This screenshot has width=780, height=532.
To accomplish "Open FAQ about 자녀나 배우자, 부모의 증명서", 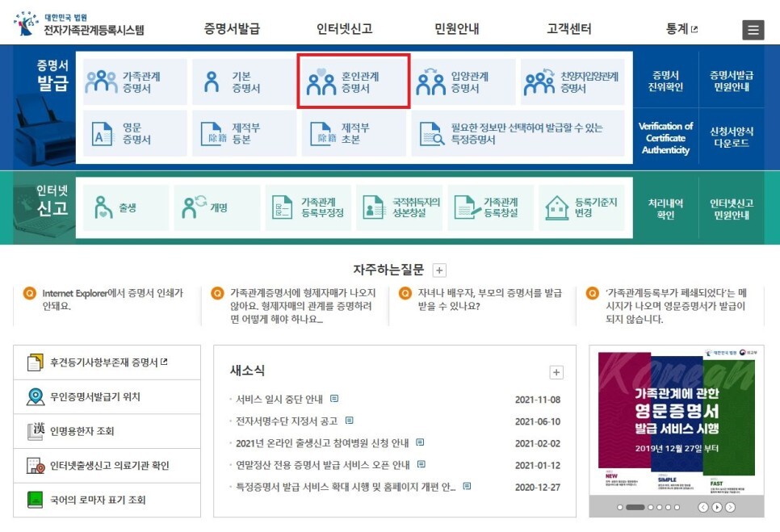I will click(490, 300).
